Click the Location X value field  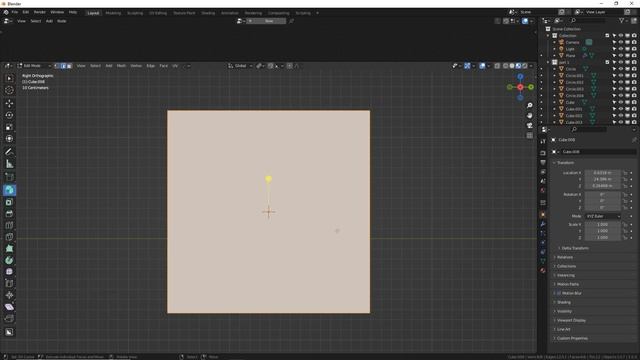point(602,173)
